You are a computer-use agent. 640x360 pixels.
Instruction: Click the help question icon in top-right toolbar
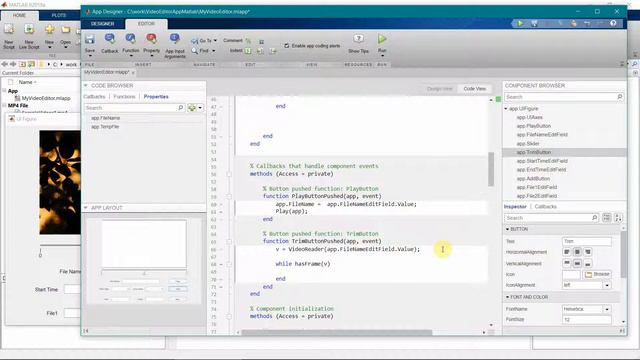[613, 23]
